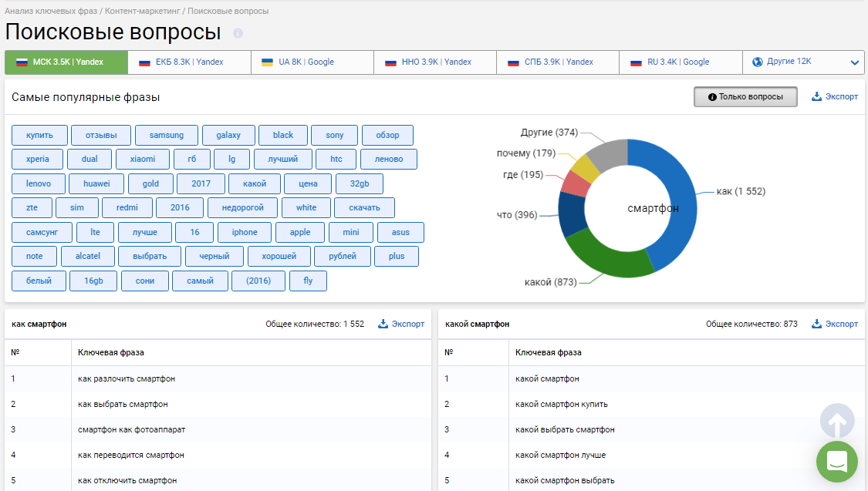Click the red 'где' chart segment

(576, 183)
